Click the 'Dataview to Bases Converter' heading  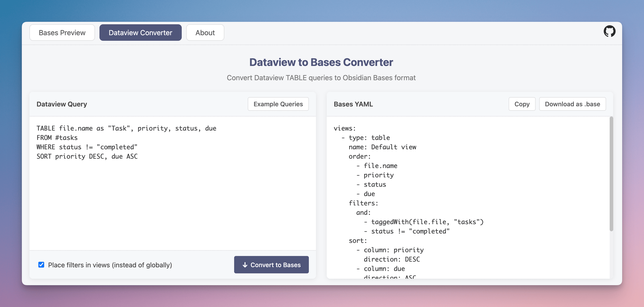pyautogui.click(x=321, y=62)
